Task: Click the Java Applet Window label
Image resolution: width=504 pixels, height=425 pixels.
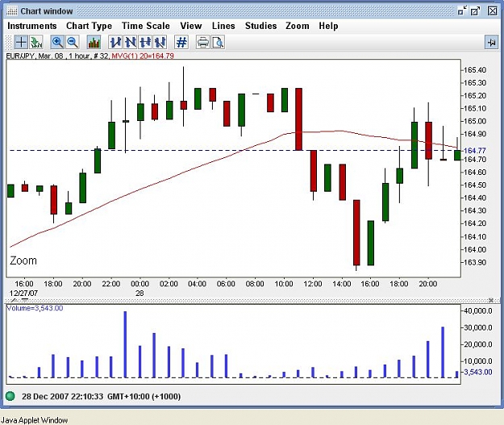Action: 35,420
